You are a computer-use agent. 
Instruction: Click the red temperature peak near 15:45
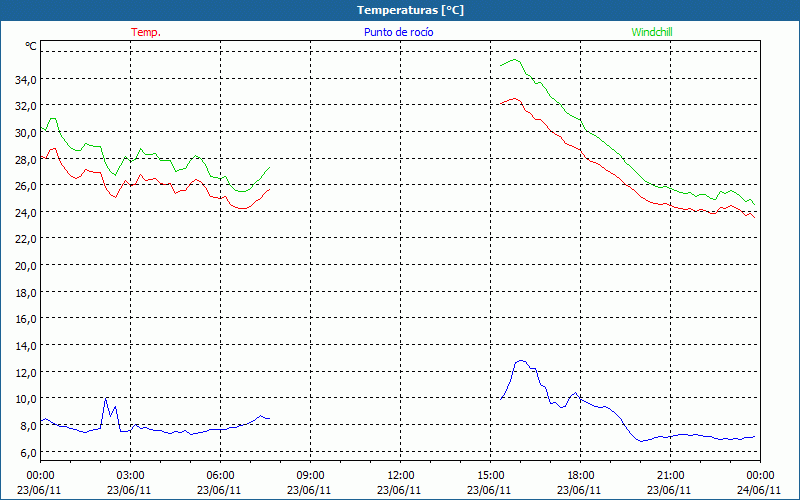pyautogui.click(x=514, y=98)
